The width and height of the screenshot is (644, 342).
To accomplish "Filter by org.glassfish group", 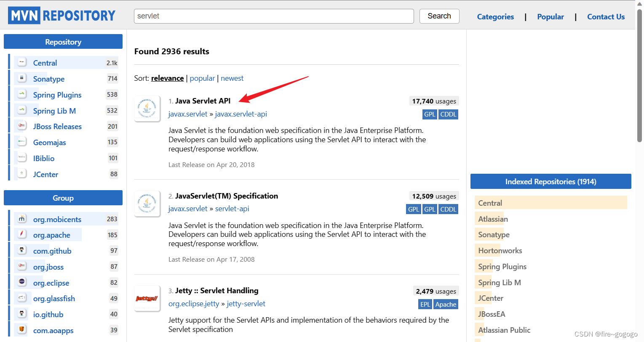I will tap(54, 299).
